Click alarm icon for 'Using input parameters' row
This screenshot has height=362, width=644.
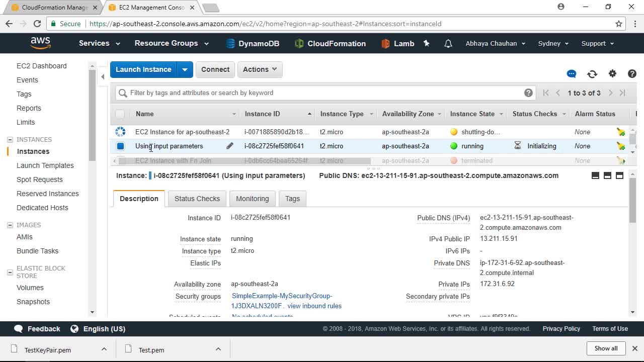tap(621, 146)
